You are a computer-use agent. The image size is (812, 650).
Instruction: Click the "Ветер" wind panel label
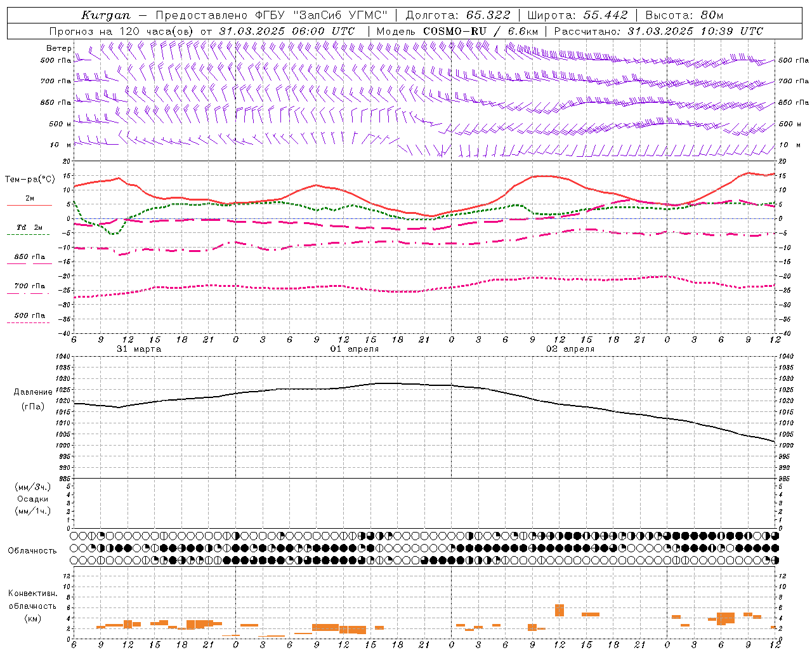(58, 48)
